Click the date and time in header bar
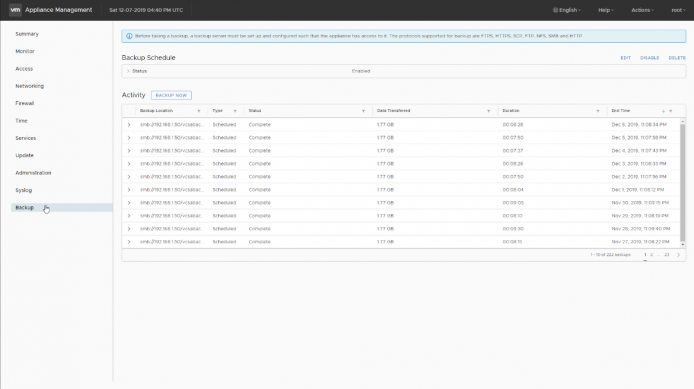The width and height of the screenshot is (694, 389). click(x=146, y=10)
